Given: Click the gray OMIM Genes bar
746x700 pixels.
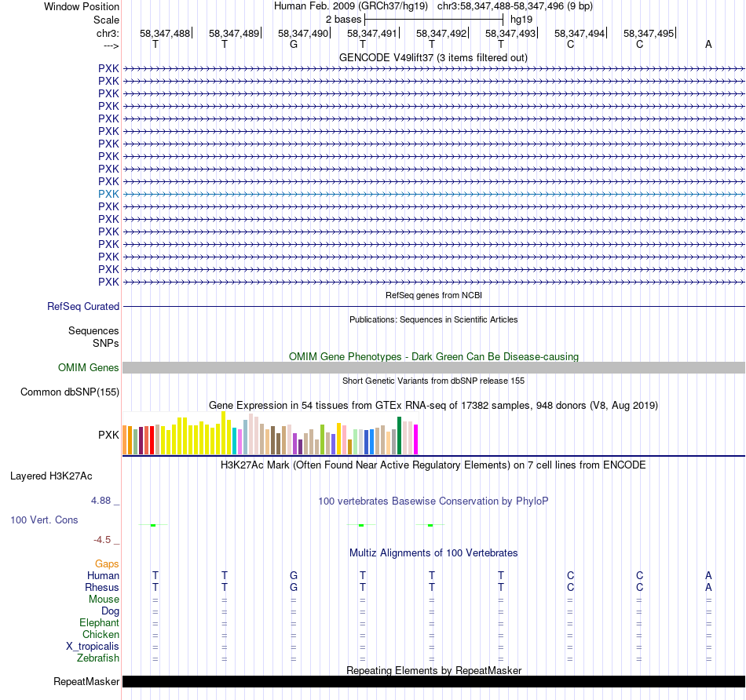Looking at the screenshot, I should tap(433, 367).
